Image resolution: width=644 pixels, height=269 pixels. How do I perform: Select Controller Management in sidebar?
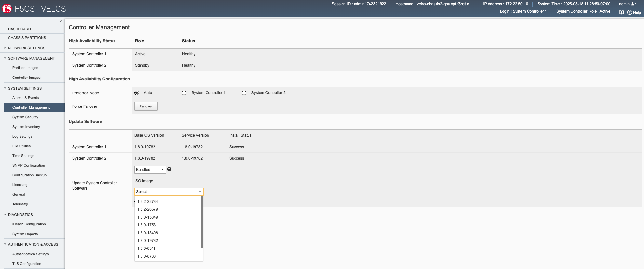pos(34,107)
